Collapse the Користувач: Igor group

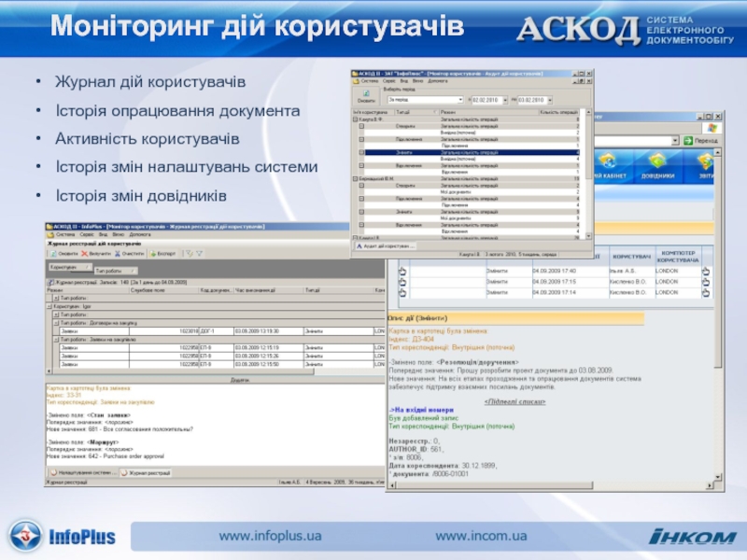[49, 307]
